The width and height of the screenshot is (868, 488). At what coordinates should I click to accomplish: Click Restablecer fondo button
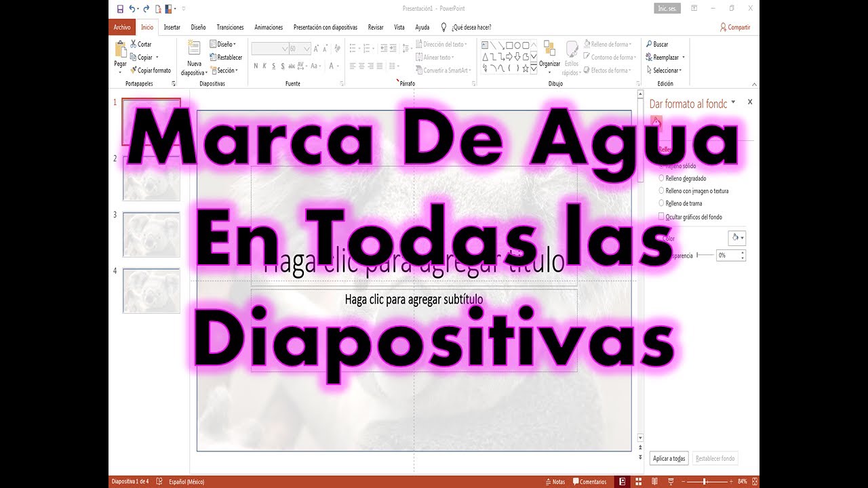[715, 458]
